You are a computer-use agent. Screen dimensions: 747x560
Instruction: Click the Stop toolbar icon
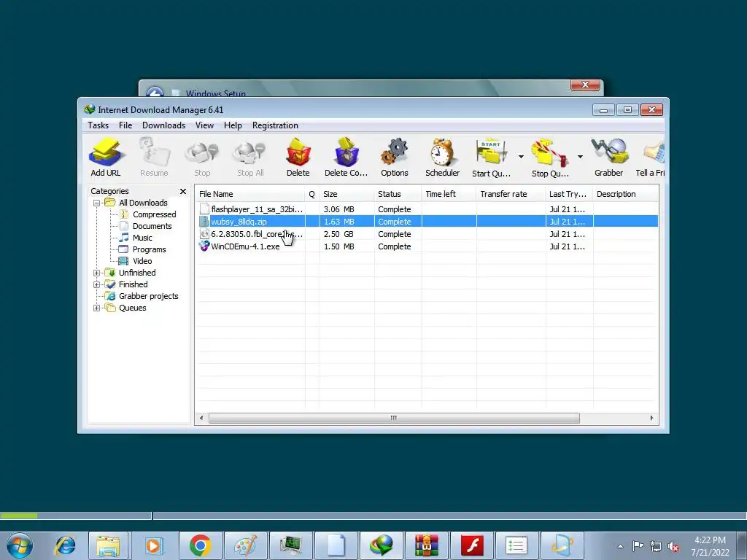[x=202, y=157]
